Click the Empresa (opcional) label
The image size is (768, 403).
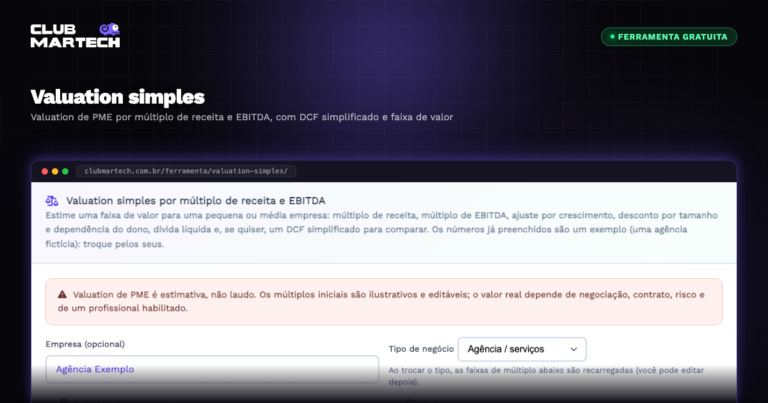pyautogui.click(x=85, y=344)
